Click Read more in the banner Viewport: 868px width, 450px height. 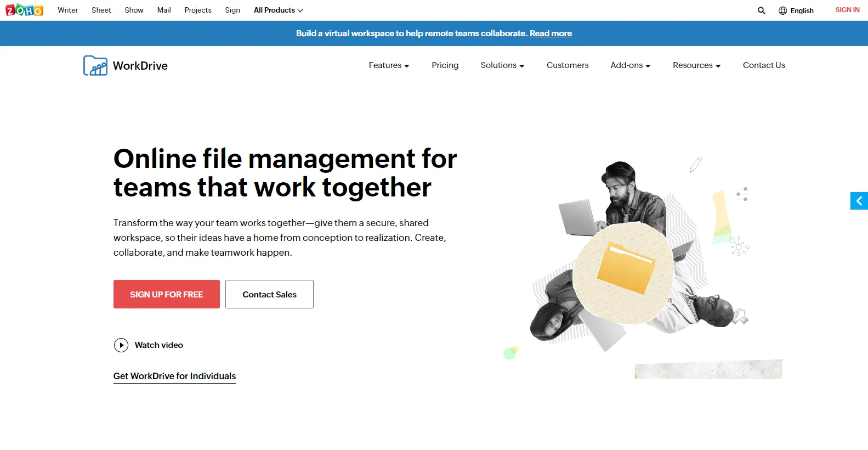pos(551,33)
